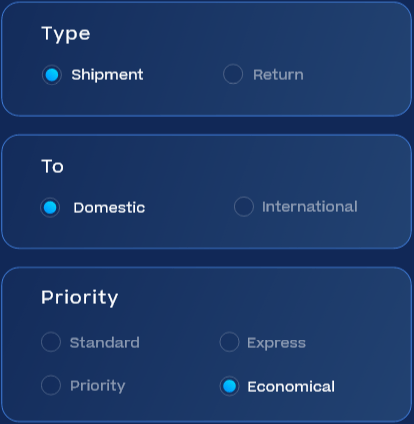Pick the Priority option radio circle

(x=51, y=385)
